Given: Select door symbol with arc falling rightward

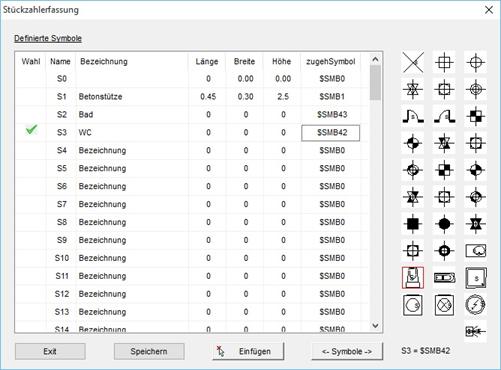Looking at the screenshot, I should point(413,116).
